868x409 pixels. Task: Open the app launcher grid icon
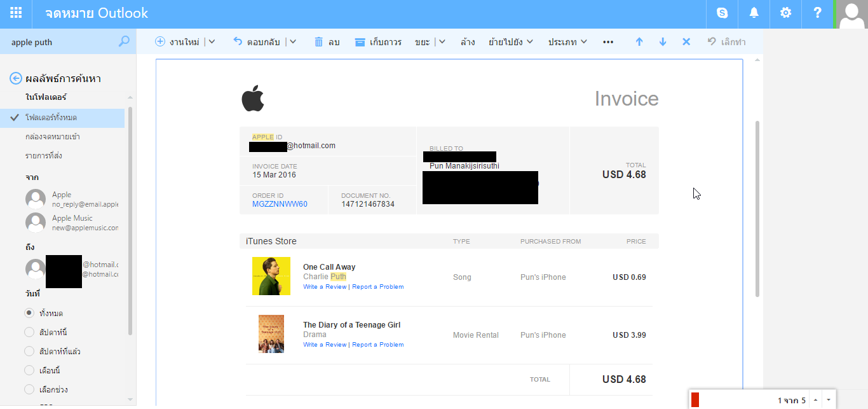(16, 13)
